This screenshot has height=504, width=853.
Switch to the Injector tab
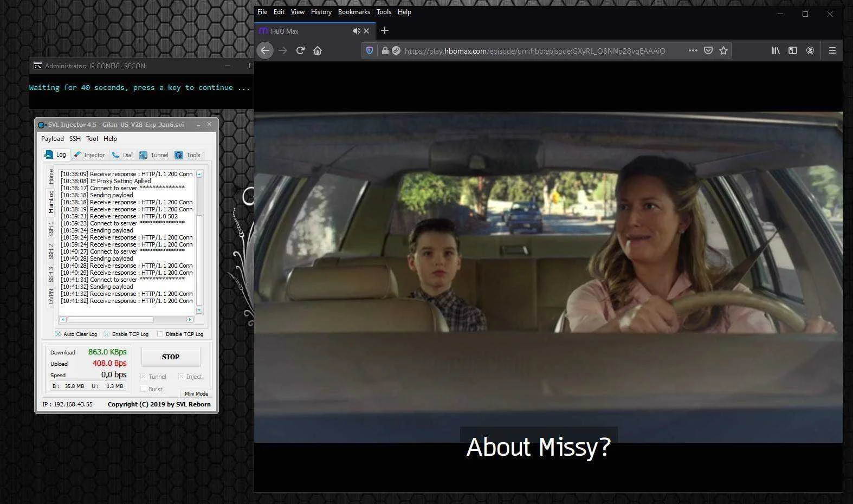89,155
